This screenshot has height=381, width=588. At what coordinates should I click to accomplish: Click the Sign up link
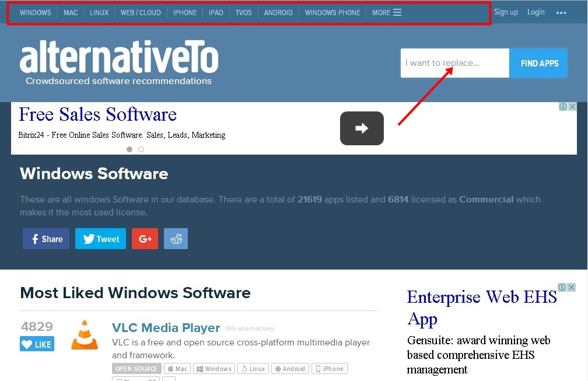(506, 12)
